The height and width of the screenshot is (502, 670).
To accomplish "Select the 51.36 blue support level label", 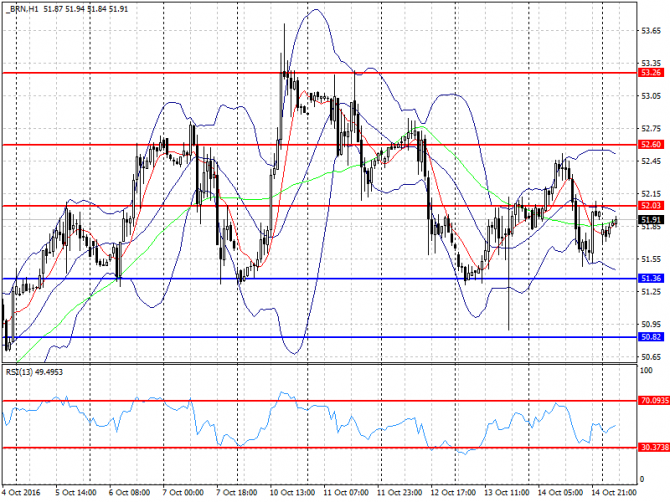I will click(651, 279).
